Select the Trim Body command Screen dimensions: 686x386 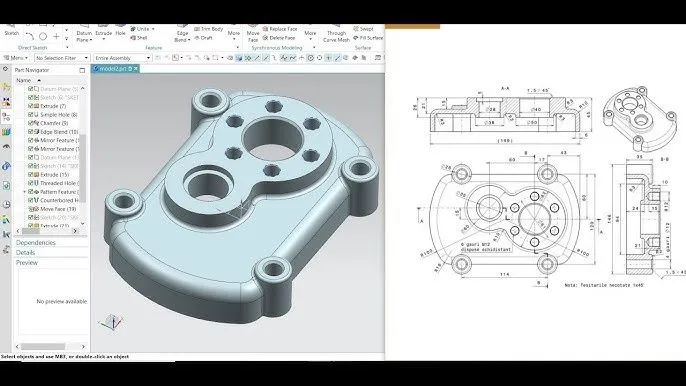click(209, 29)
